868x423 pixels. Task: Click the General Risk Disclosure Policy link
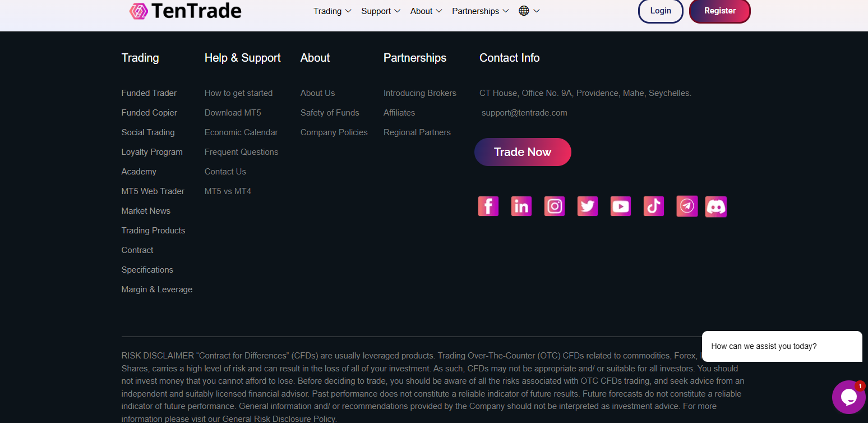click(279, 419)
